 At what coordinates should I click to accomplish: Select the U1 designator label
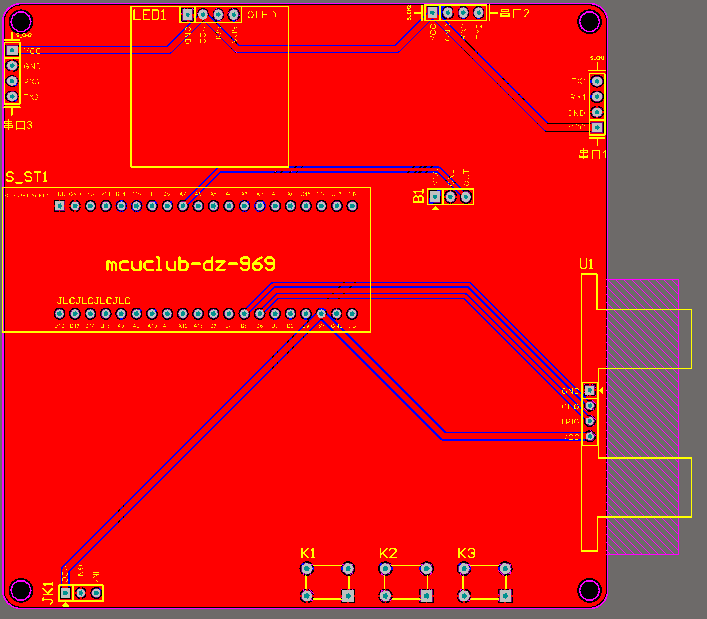point(586,264)
